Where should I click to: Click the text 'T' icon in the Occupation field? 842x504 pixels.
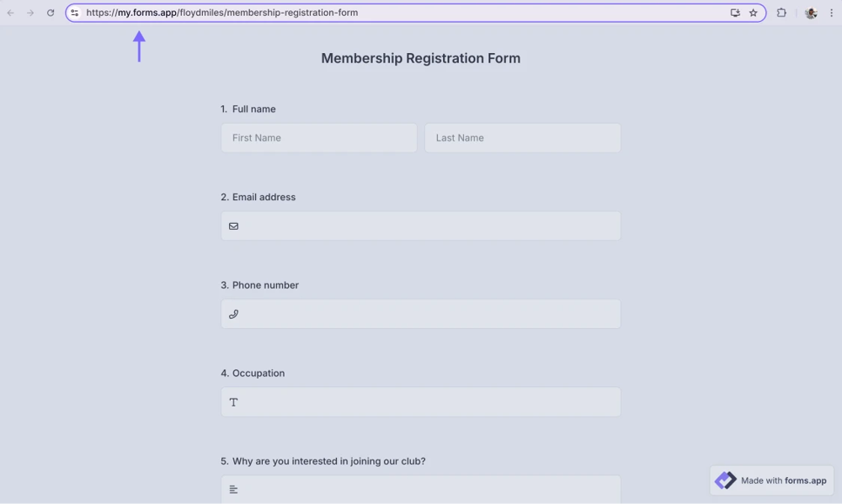click(x=233, y=402)
